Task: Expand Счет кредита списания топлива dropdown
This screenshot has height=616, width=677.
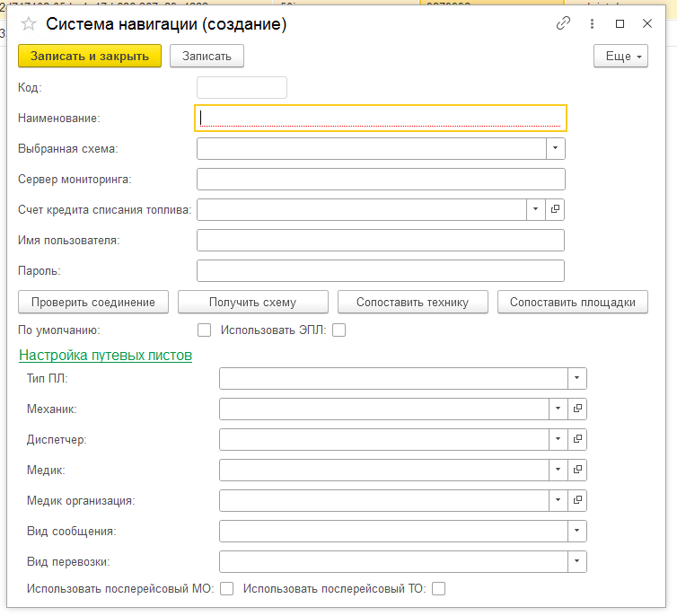Action: 536,209
